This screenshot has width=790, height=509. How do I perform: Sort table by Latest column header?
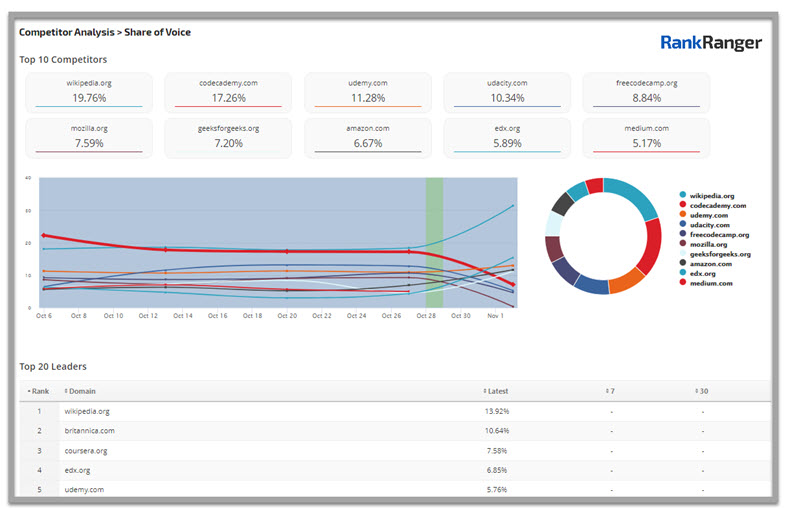pos(497,391)
